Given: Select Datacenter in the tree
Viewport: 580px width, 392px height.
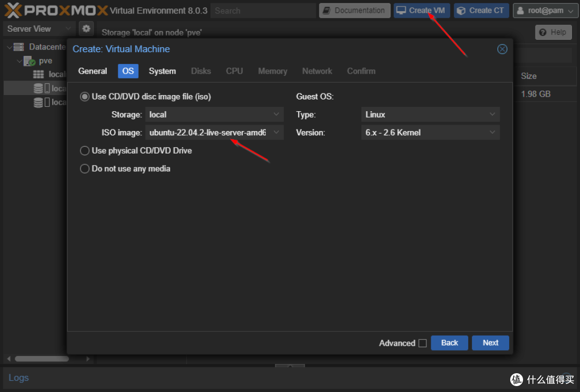Looking at the screenshot, I should point(47,47).
